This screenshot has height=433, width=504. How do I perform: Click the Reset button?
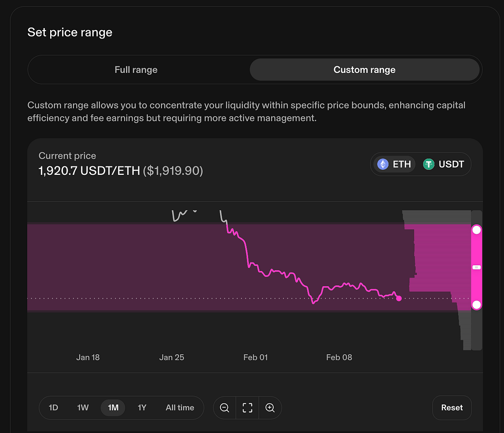coord(452,407)
